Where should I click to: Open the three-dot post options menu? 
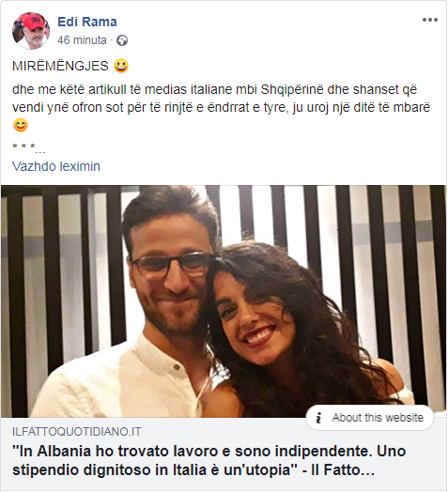coord(430,20)
